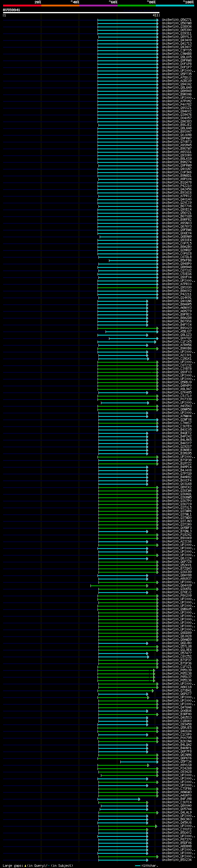Viewport: 197px width, 868px height.
Task: Select label UniRef100_Q676Y3
Action: point(177,226)
